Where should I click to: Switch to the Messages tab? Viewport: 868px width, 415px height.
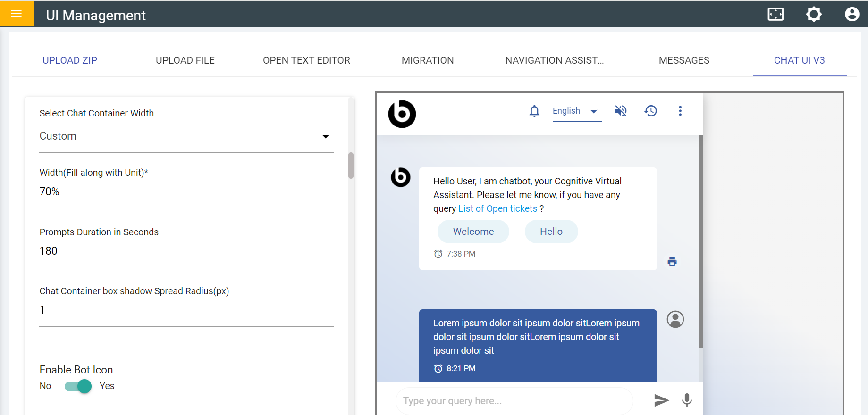[x=684, y=60]
